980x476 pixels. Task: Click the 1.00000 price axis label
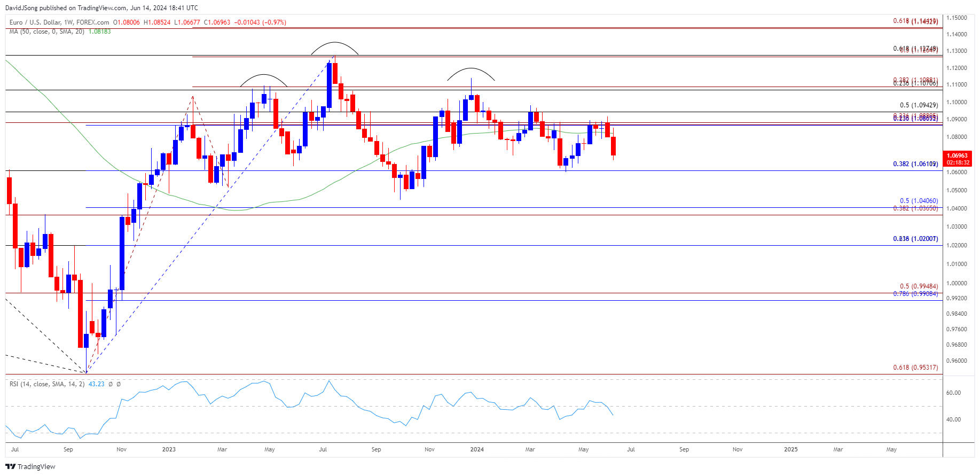[957, 283]
